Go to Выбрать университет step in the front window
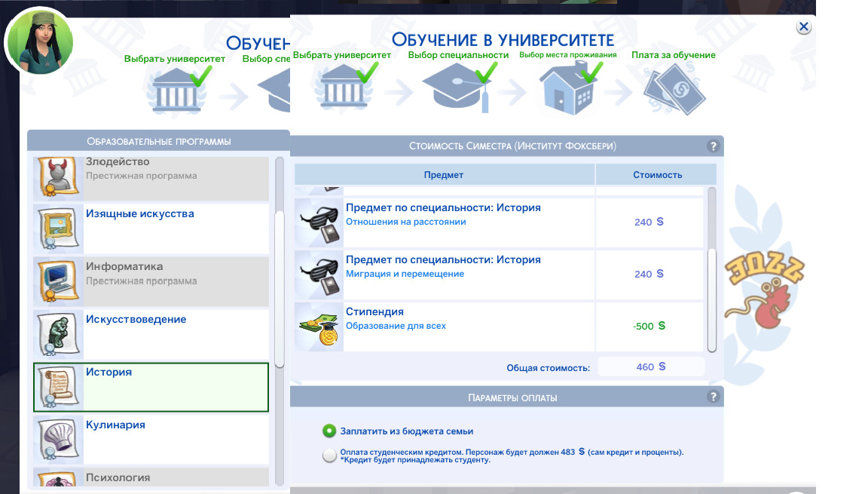 [341, 55]
